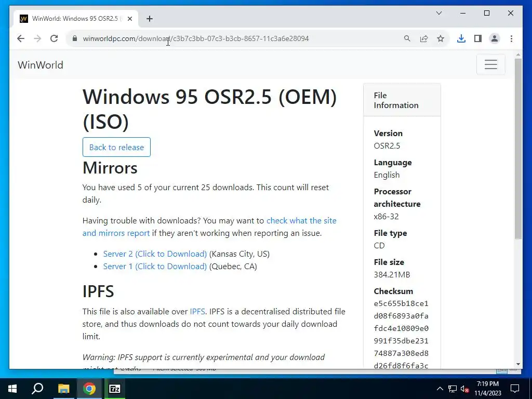532x399 pixels.
Task: Toggle the Chrome side panel
Action: click(478, 38)
